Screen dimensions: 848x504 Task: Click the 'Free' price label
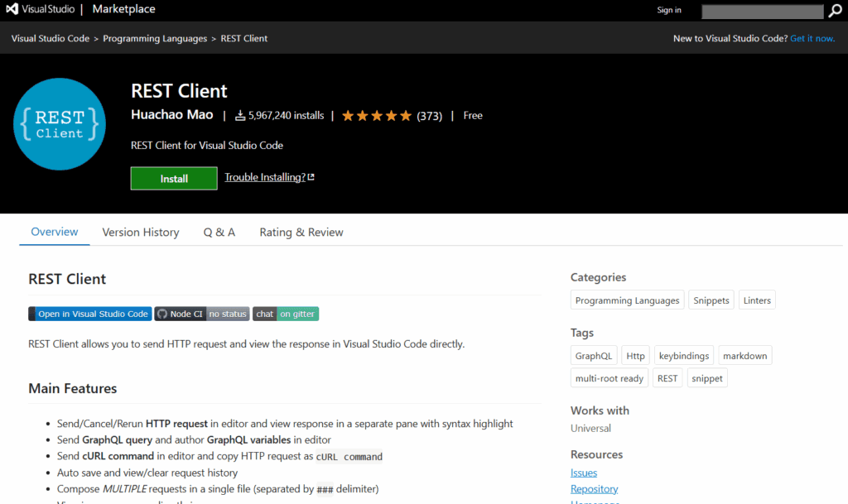(x=473, y=116)
